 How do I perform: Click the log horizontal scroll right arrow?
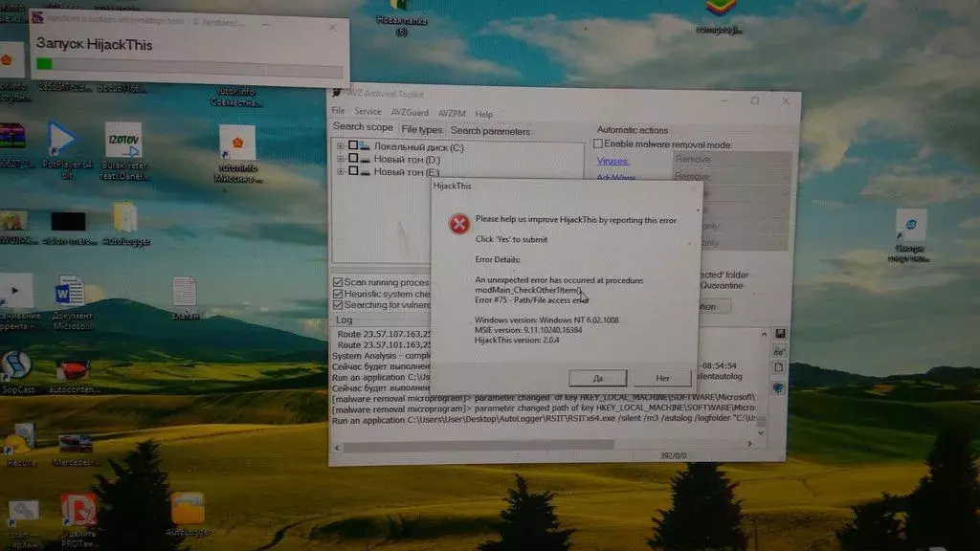(749, 444)
